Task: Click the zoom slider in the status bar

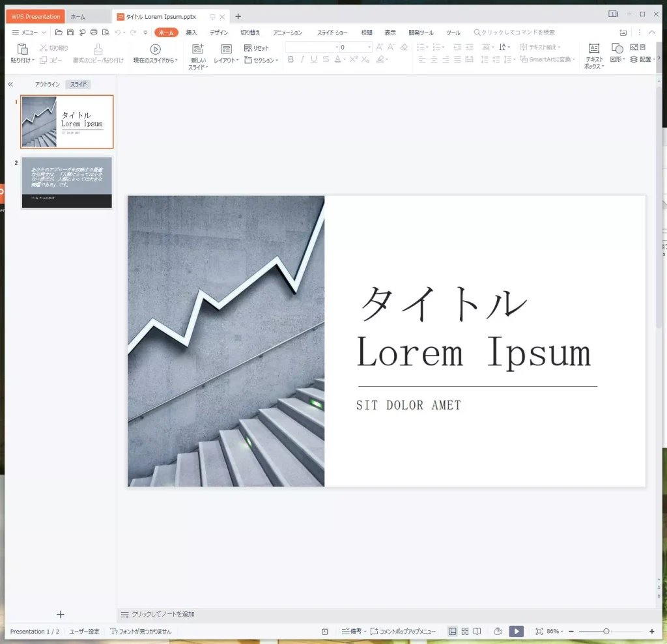Action: click(606, 631)
